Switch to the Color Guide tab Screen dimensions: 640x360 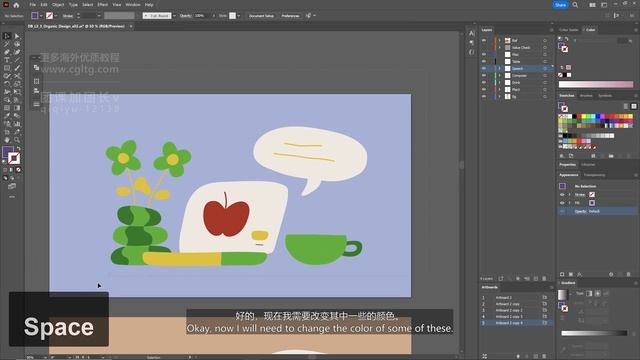(569, 30)
